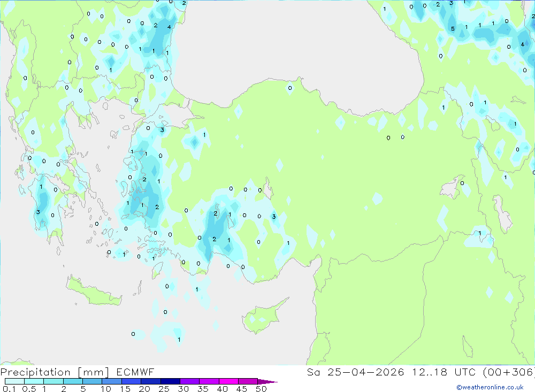Image resolution: width=535 pixels, height=392 pixels.
Task: Click the 1–2 mm legend swatch
Action: [x=53, y=381]
